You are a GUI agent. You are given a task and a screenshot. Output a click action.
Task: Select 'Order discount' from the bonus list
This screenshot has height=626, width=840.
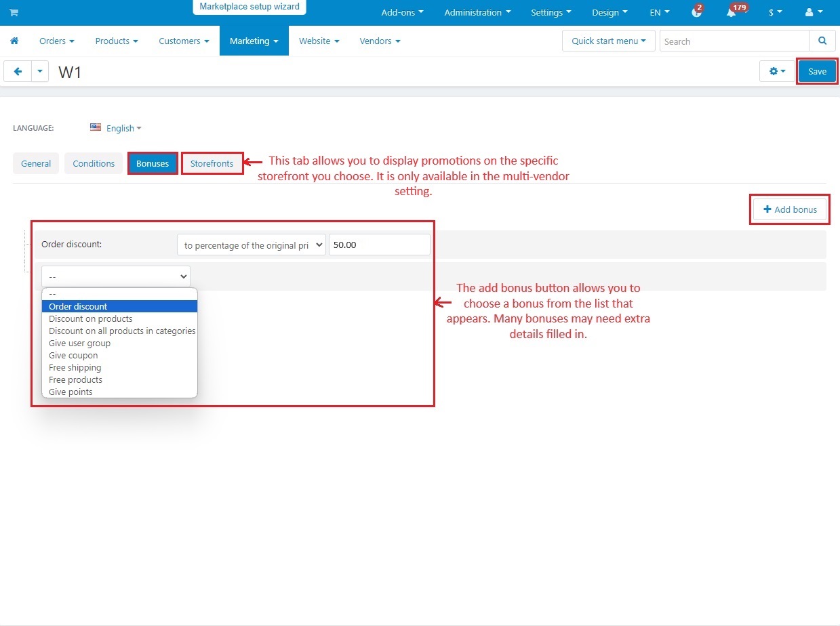tap(119, 306)
